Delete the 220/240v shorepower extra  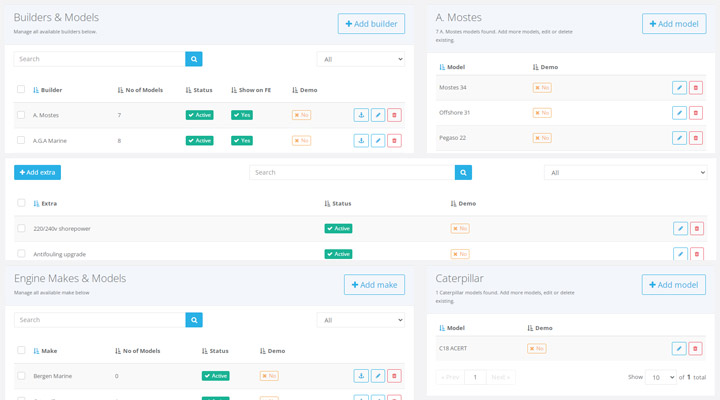pyautogui.click(x=697, y=228)
